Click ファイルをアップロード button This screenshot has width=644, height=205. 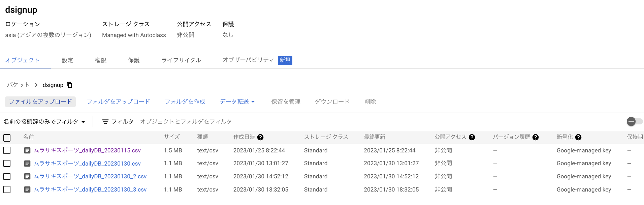40,102
